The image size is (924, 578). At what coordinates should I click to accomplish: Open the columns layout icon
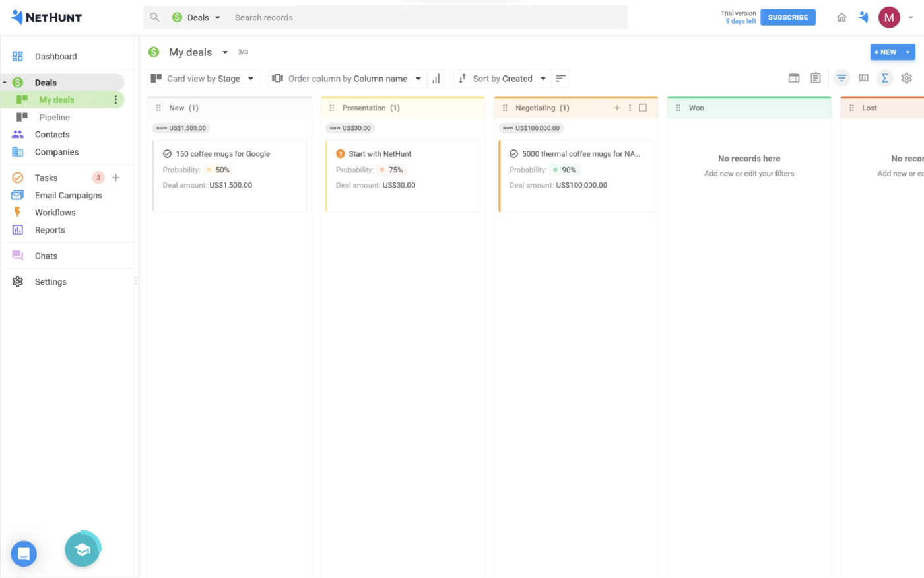pos(863,78)
